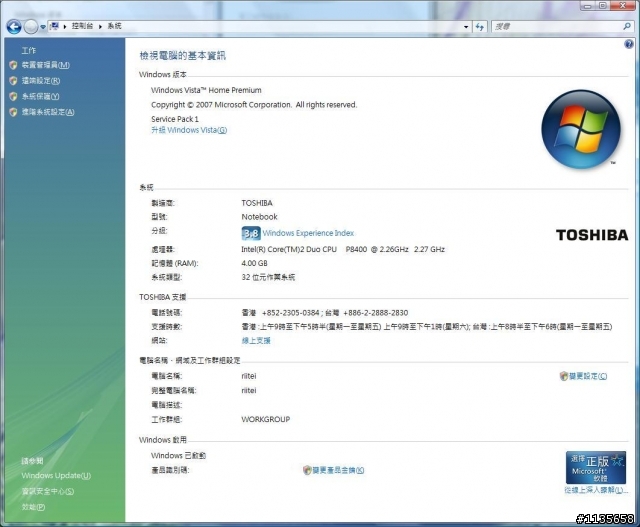Open 進階系統設定(A) in the task pane
Image resolution: width=640 pixels, height=527 pixels.
[48, 112]
